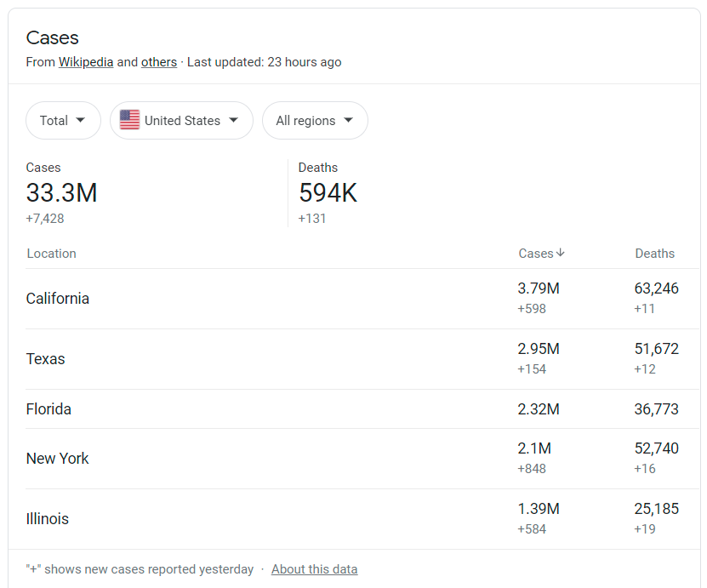Sort by the Cases column header
707x588 pixels.
click(x=536, y=254)
